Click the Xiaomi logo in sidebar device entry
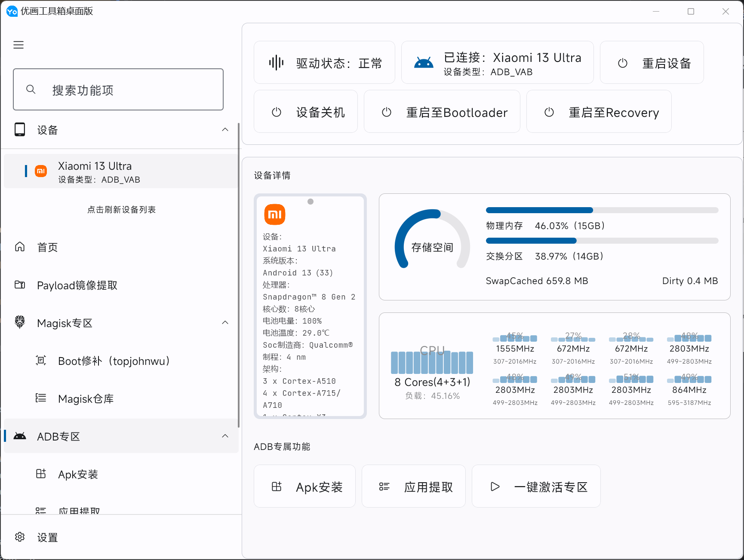Image resolution: width=744 pixels, height=560 pixels. coord(41,171)
